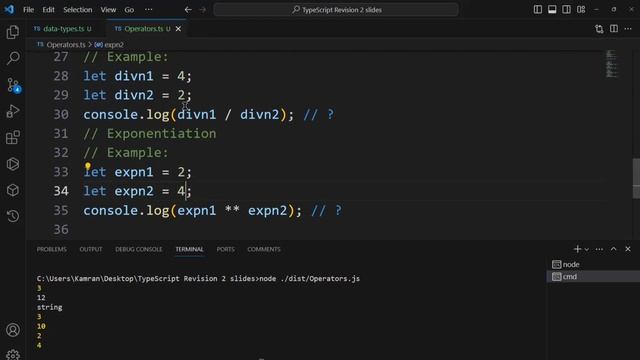Viewport: 640px width, 360px height.
Task: Open the Run and Debug view
Action: click(x=13, y=111)
